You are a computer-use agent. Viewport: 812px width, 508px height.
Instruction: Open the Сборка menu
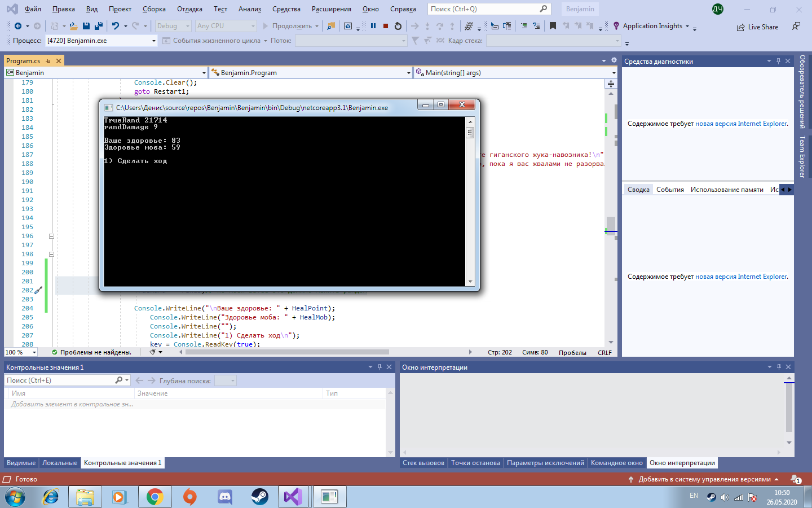[154, 9]
